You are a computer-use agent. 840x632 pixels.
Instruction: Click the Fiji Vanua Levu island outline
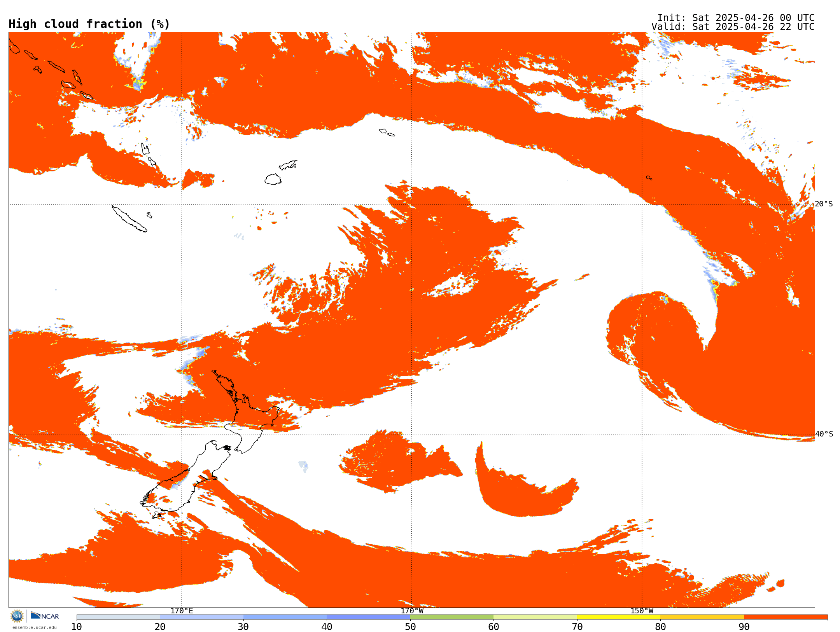[x=288, y=165]
